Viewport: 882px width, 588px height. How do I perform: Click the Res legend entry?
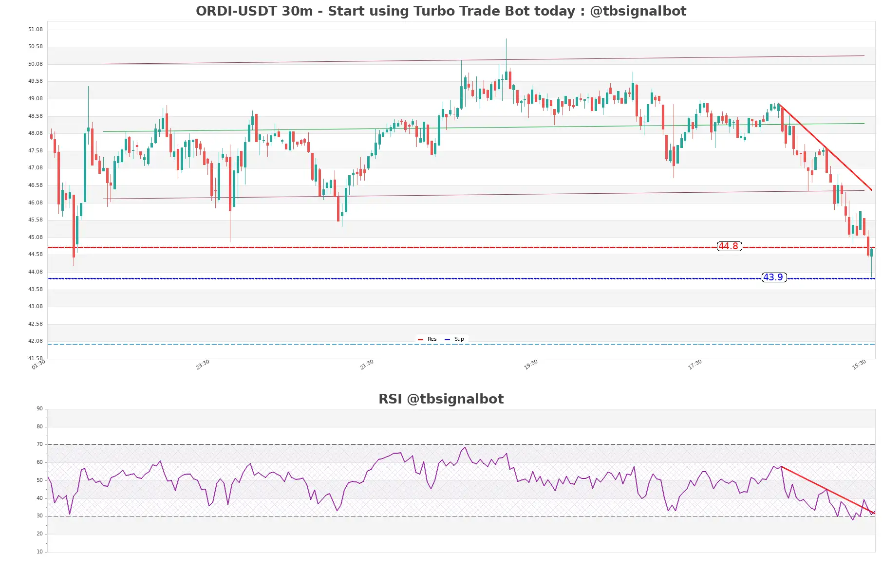(428, 339)
